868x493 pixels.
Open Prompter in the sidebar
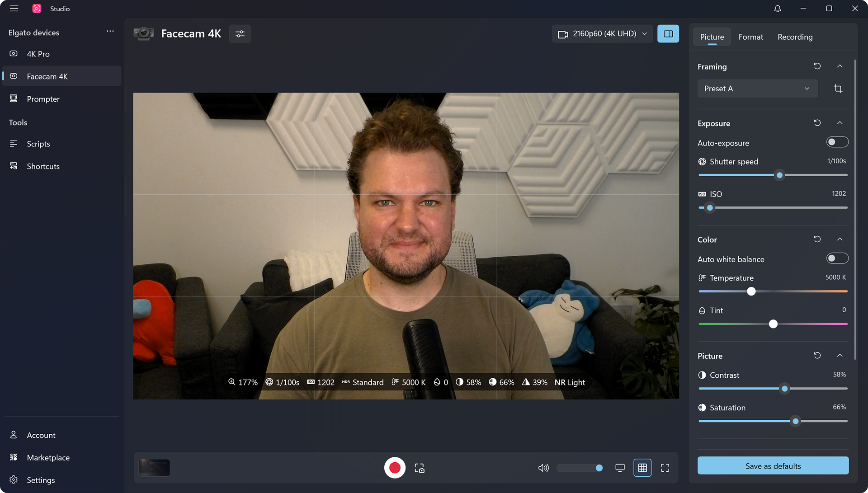(x=62, y=99)
